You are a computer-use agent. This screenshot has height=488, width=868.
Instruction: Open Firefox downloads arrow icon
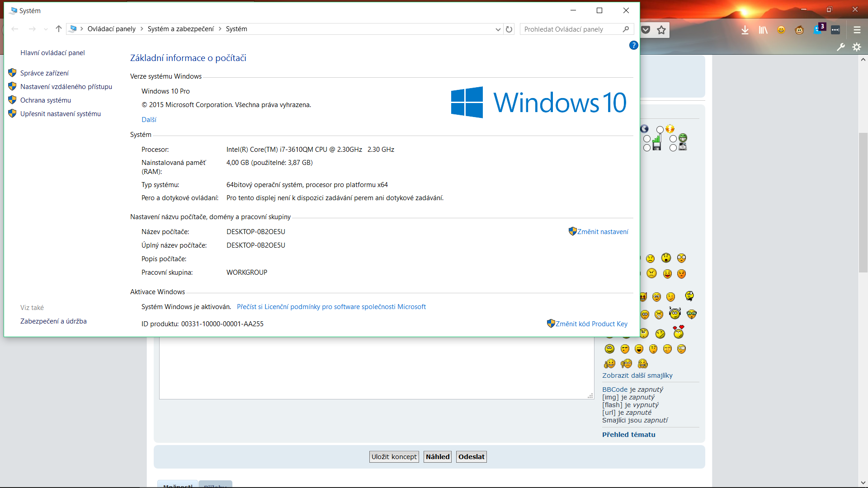coord(745,30)
